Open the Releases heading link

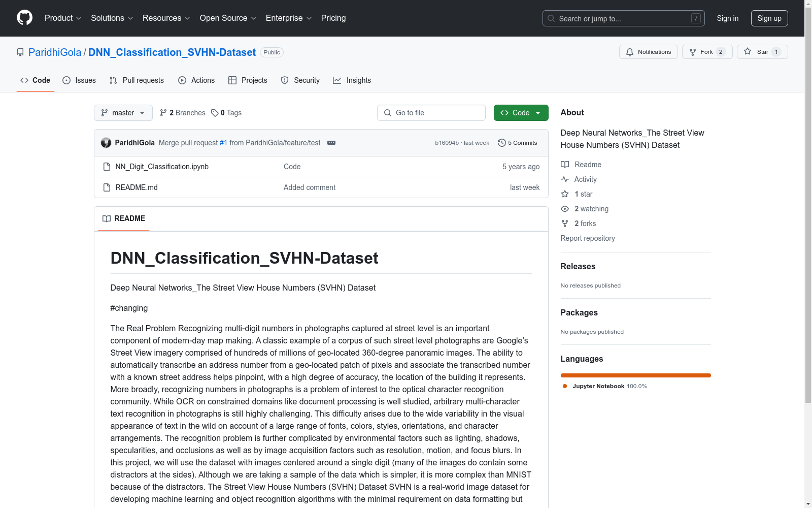(578, 266)
